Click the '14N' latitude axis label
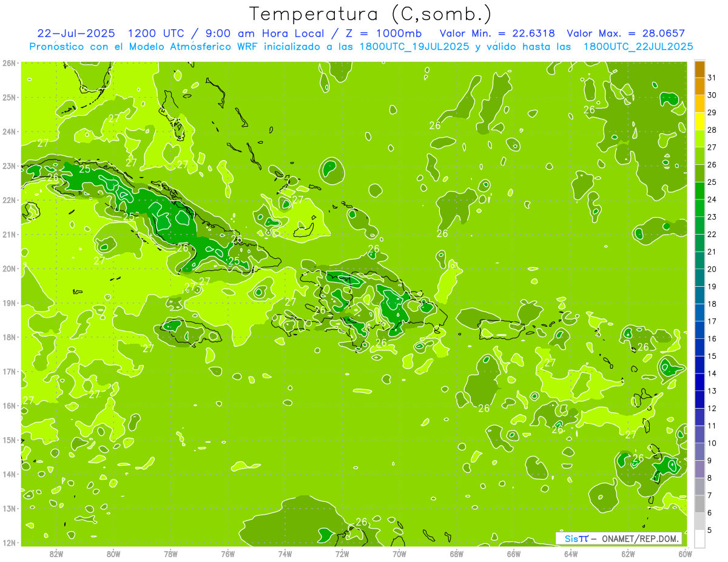Viewport: 728px width, 562px height. point(9,474)
